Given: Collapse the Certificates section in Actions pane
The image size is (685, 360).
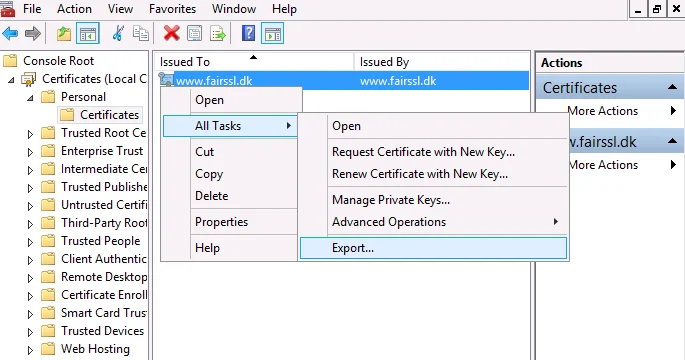Looking at the screenshot, I should (x=673, y=87).
